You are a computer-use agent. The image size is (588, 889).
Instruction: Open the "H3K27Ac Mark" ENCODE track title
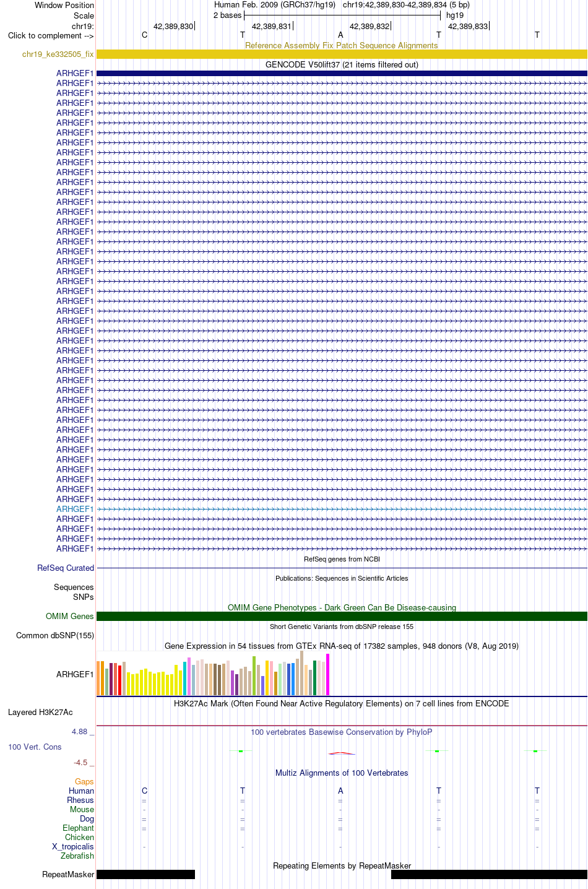(342, 703)
